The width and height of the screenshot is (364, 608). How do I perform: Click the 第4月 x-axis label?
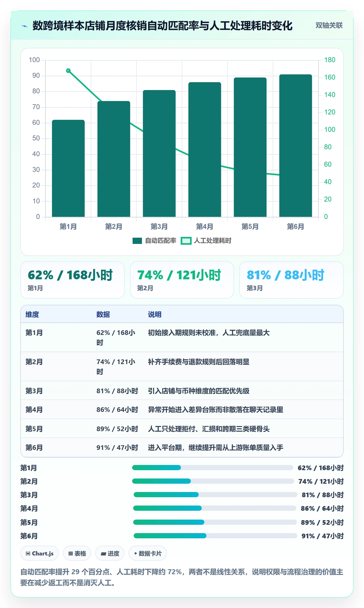pos(205,227)
